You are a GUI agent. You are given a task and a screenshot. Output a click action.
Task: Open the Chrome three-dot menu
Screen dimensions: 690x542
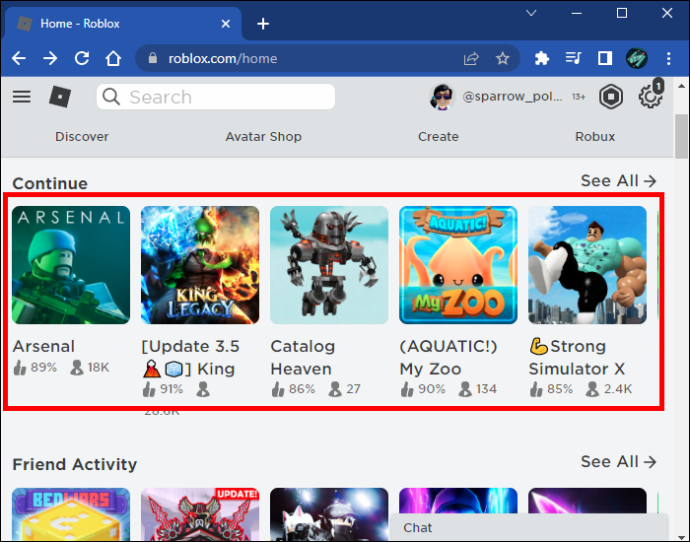(x=668, y=58)
